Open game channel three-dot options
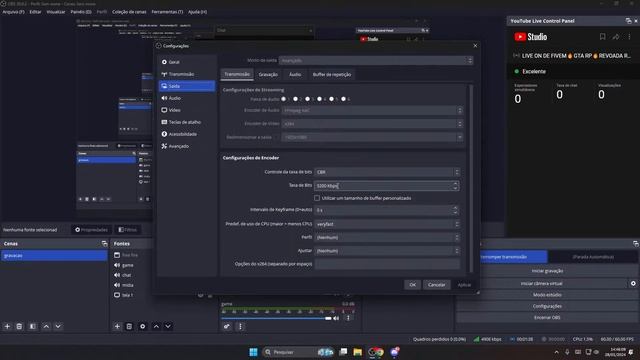 [x=348, y=318]
